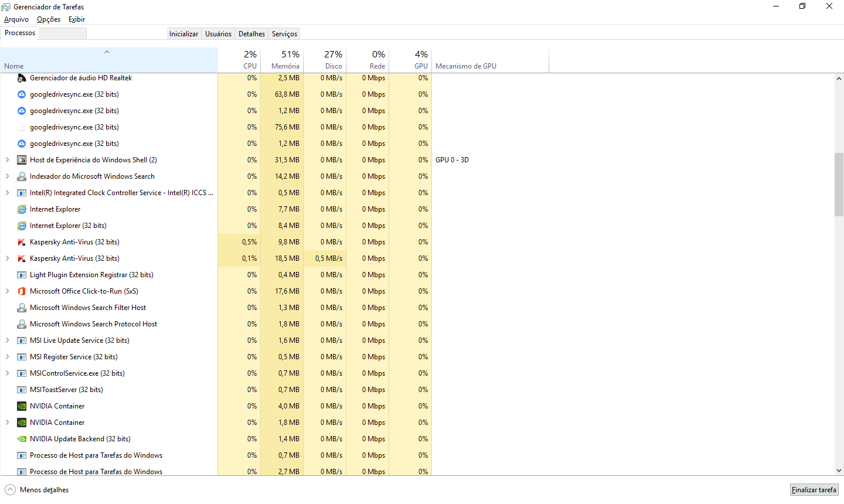Open the Arquivo menu
This screenshot has height=504, width=844.
point(16,19)
